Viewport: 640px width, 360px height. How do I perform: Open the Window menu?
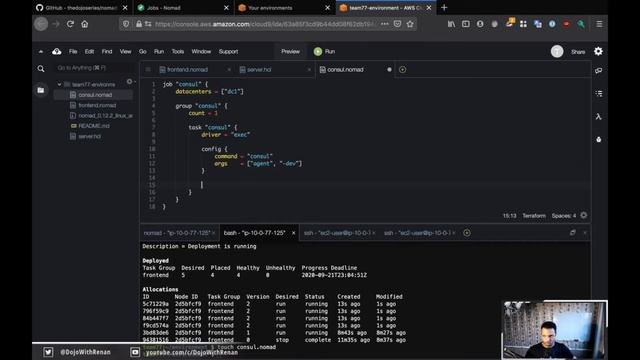click(201, 51)
